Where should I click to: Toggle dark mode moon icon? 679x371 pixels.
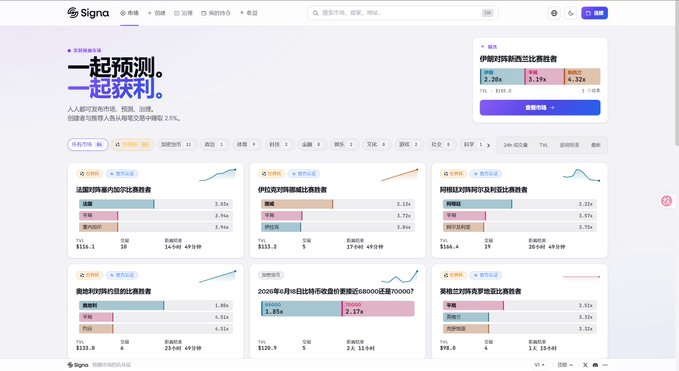(571, 13)
